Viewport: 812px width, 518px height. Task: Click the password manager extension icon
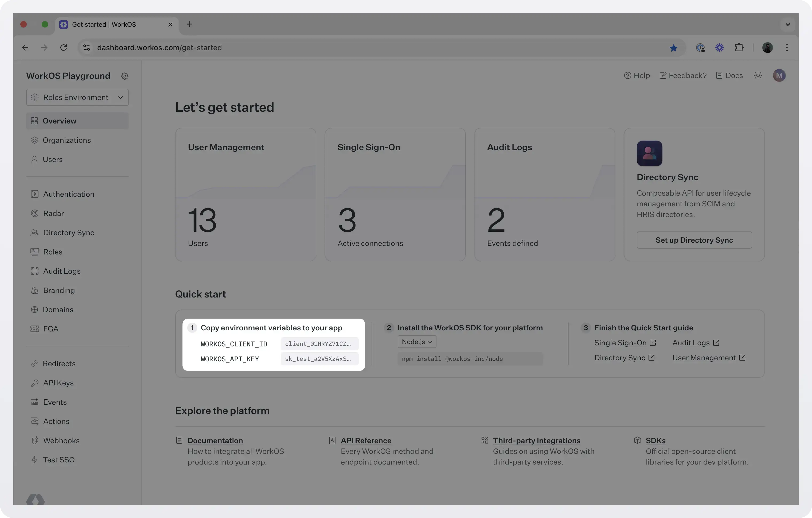tap(700, 48)
